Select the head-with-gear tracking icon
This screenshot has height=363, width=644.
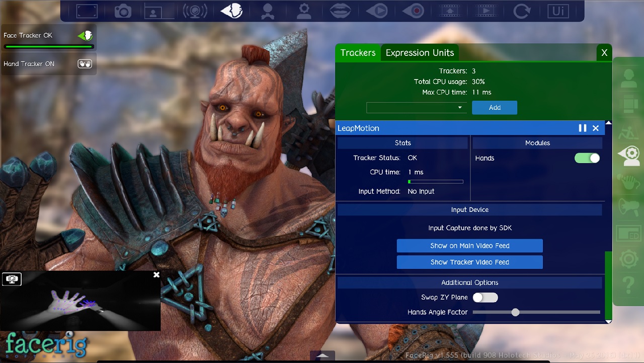(x=628, y=155)
